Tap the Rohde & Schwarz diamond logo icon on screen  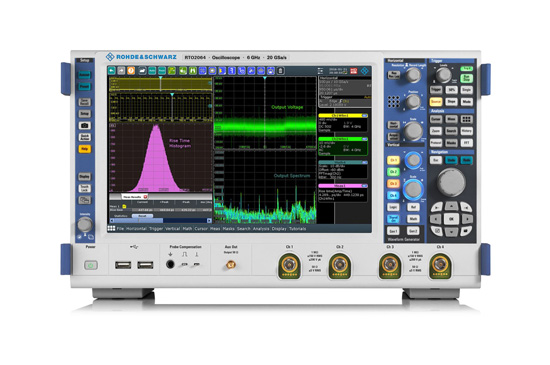(365, 71)
